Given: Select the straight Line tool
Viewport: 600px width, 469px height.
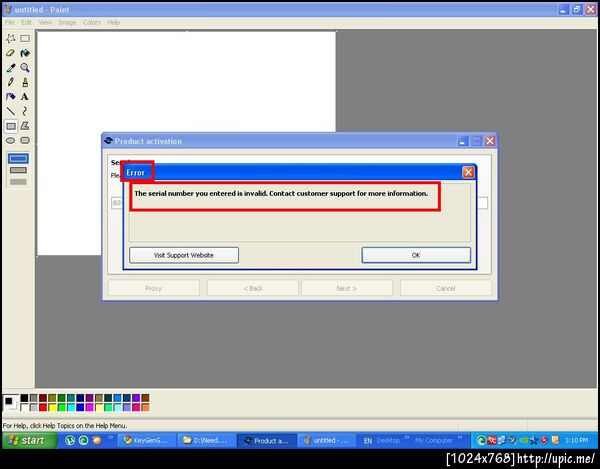Looking at the screenshot, I should coord(11,111).
